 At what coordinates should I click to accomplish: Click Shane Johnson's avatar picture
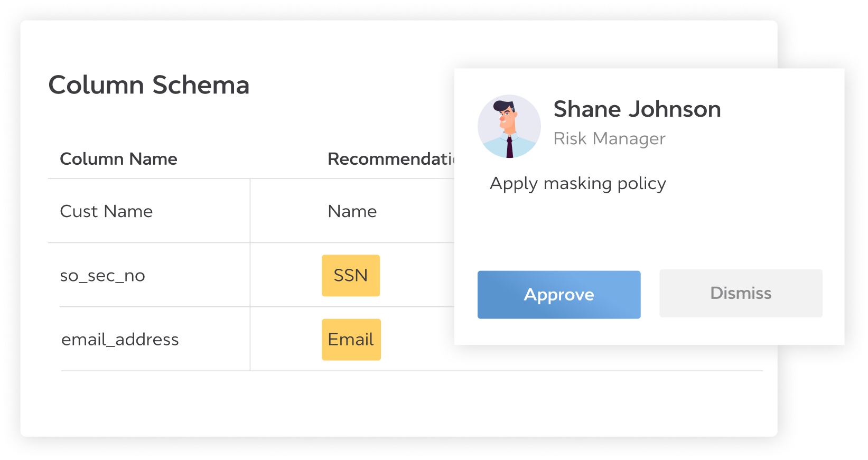click(509, 127)
